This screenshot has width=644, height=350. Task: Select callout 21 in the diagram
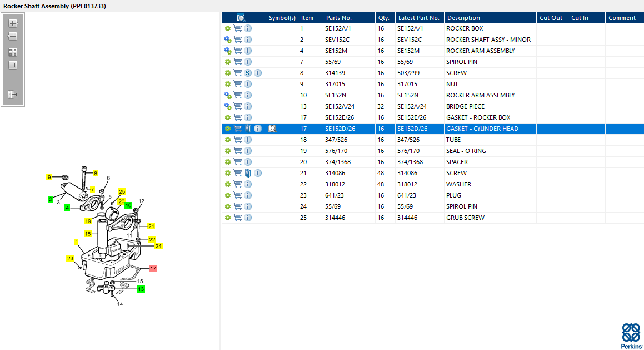coord(151,226)
